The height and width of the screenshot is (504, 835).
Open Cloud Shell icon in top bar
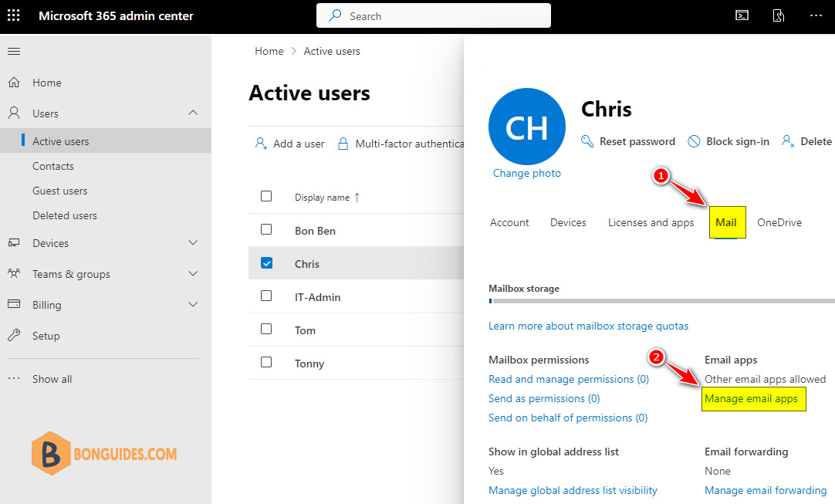point(742,15)
